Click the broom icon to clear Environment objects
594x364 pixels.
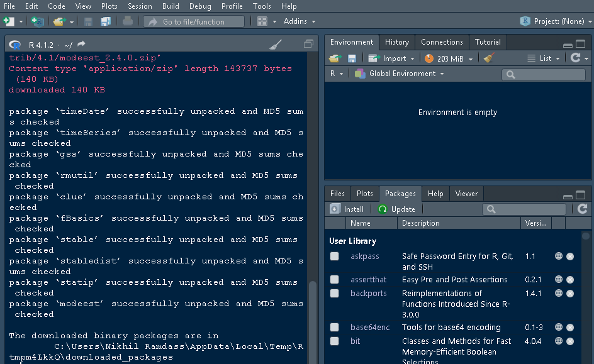488,57
